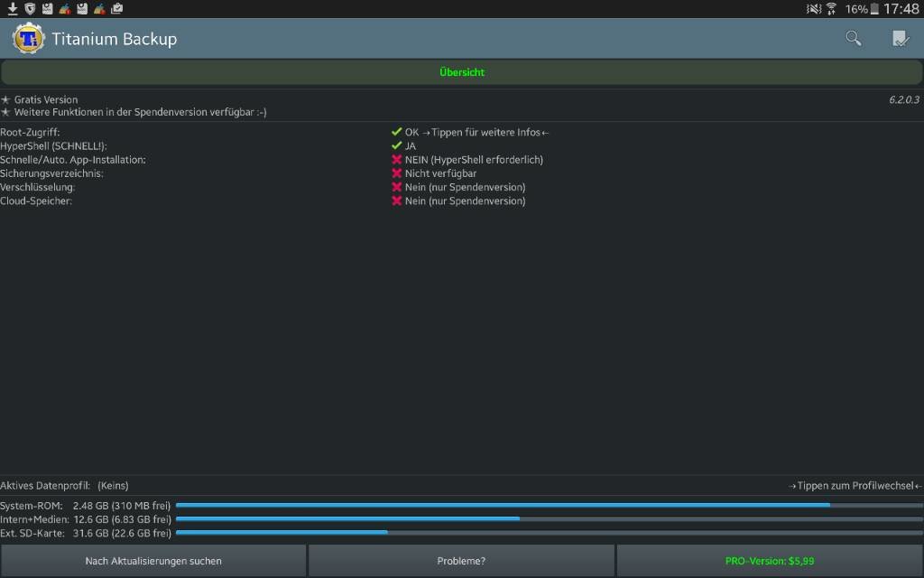Screen dimensions: 924x578
Task: Tap the vibrate/mute status icon
Action: (x=814, y=9)
